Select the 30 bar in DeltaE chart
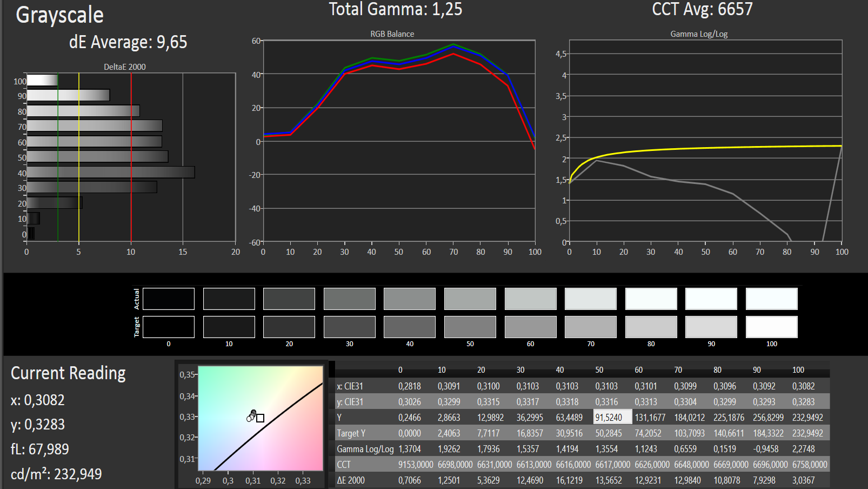The image size is (868, 489). coord(92,187)
